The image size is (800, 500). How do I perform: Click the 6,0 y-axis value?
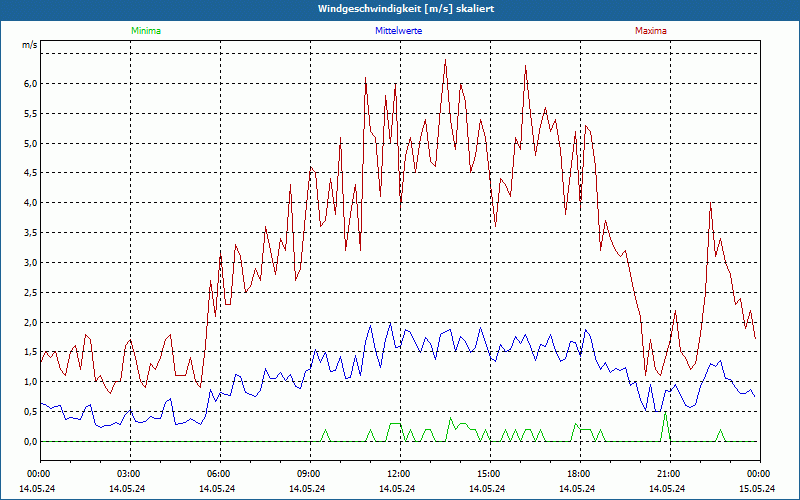[x=31, y=84]
